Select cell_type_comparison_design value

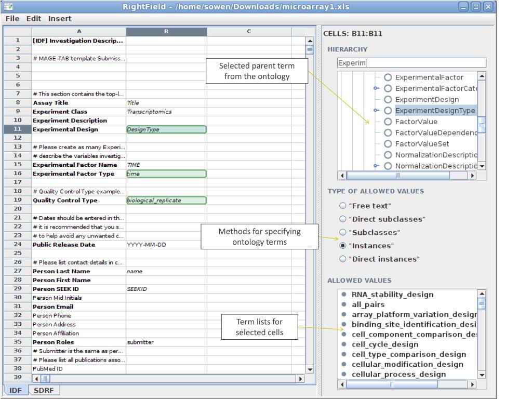tap(409, 354)
